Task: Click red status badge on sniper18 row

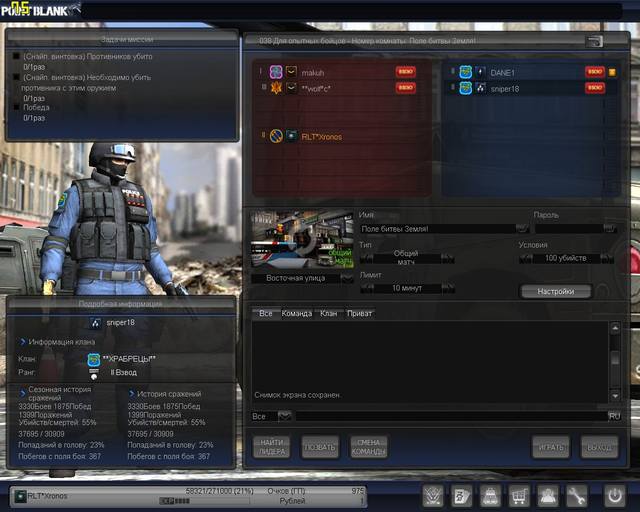Action: coord(595,88)
